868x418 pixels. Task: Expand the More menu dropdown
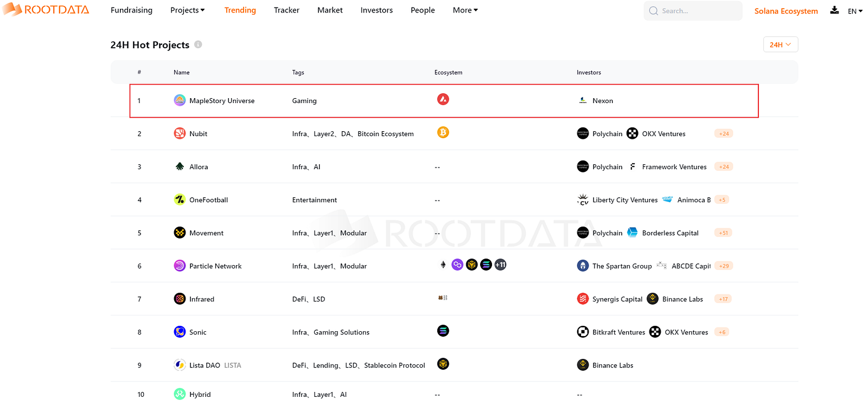465,10
